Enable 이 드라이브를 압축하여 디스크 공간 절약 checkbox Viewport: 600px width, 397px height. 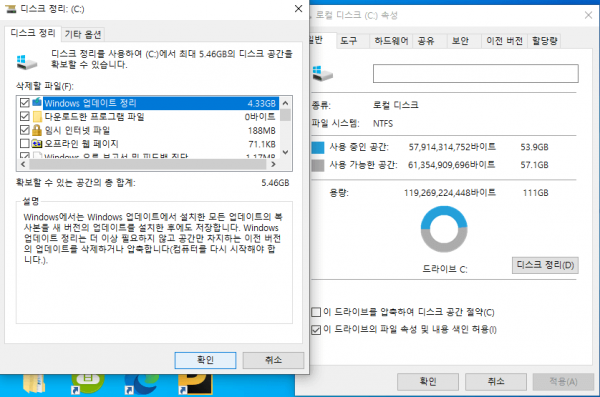(316, 312)
